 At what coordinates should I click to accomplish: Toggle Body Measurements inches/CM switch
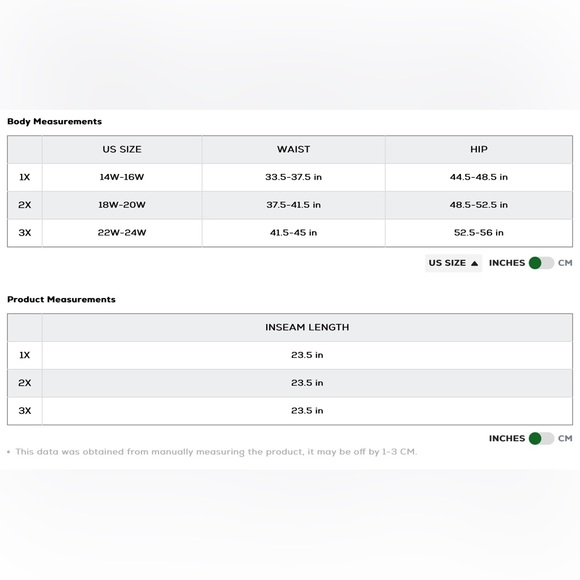click(541, 263)
